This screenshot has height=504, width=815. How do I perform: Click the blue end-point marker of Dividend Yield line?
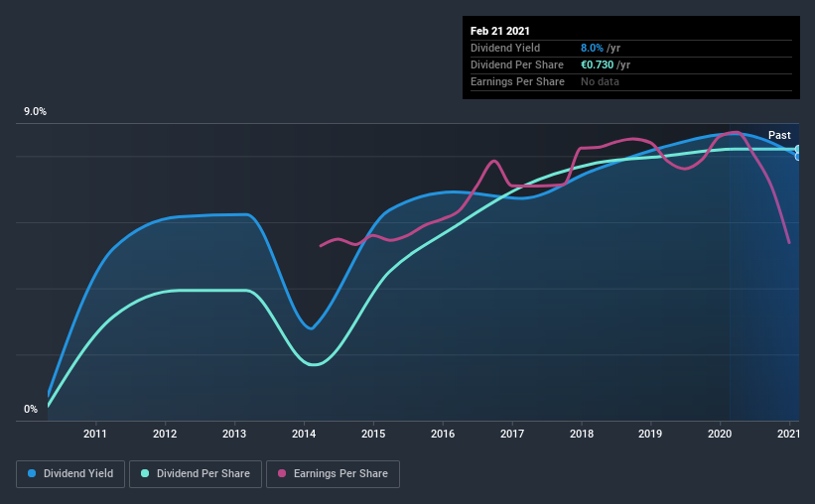[798, 157]
